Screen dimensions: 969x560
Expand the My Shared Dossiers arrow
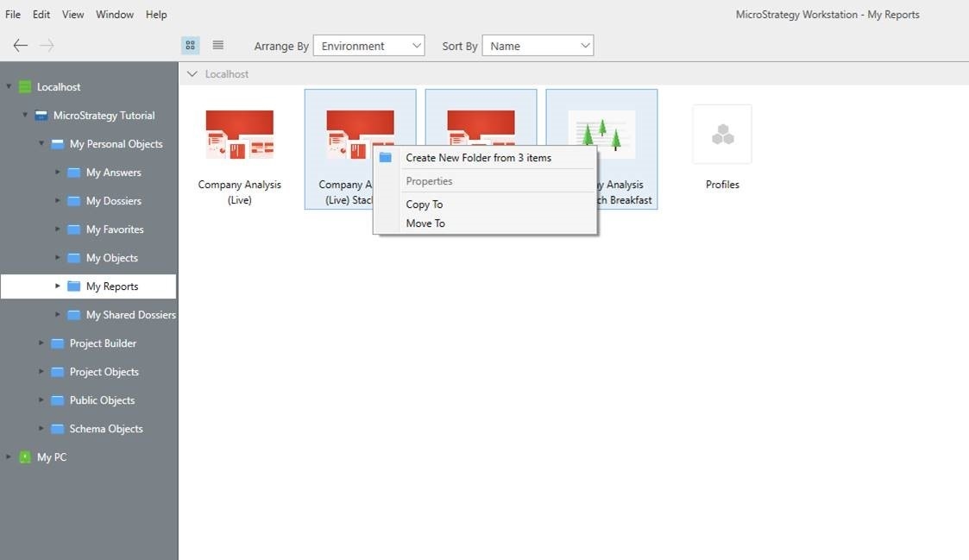pyautogui.click(x=58, y=314)
